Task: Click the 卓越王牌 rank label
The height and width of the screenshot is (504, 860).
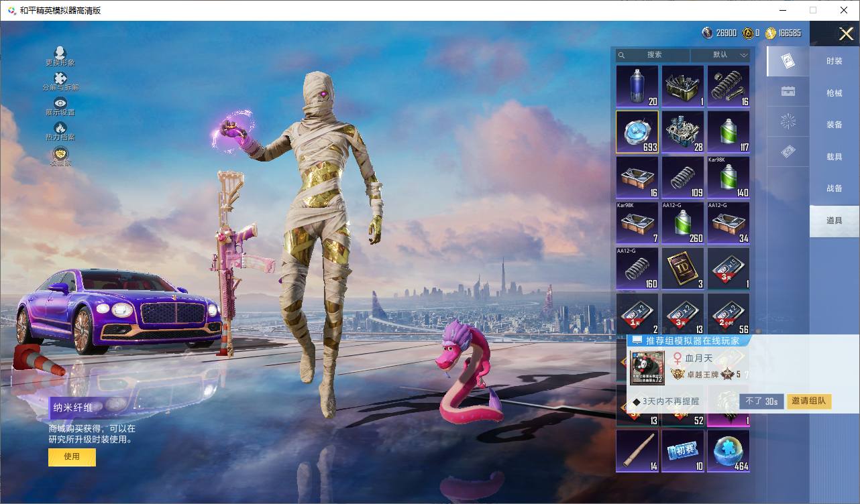Action: click(x=702, y=375)
